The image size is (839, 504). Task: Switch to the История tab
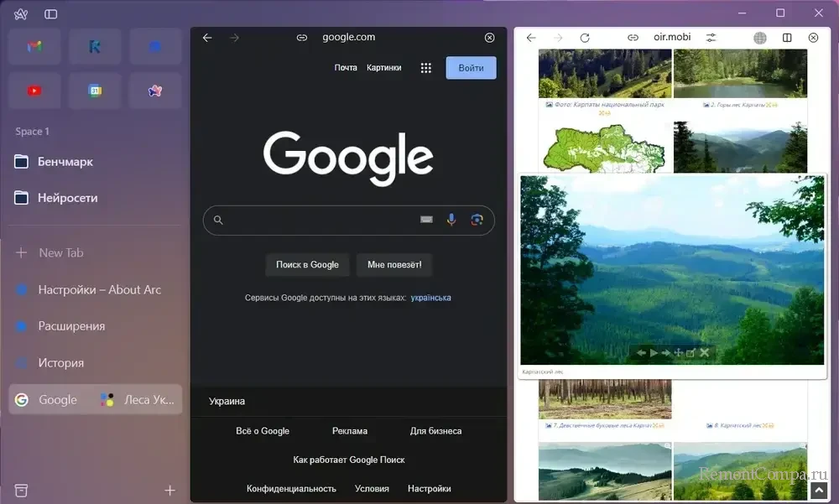(60, 363)
